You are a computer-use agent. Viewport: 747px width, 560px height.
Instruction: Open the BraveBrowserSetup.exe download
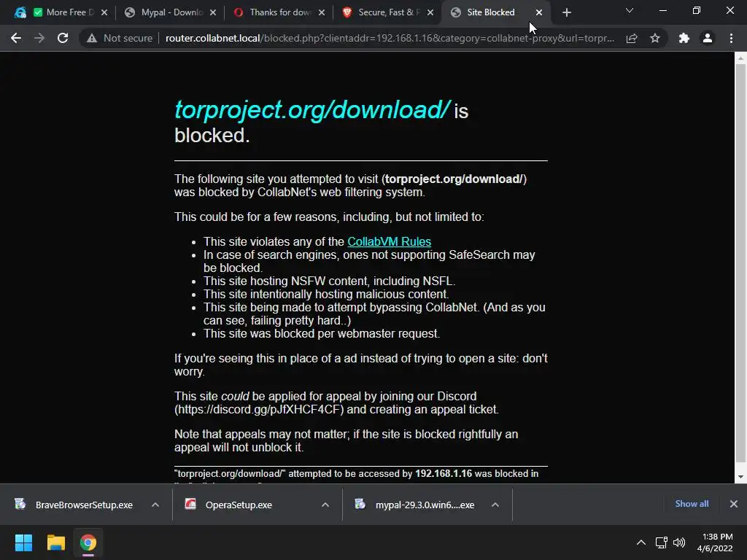click(84, 505)
